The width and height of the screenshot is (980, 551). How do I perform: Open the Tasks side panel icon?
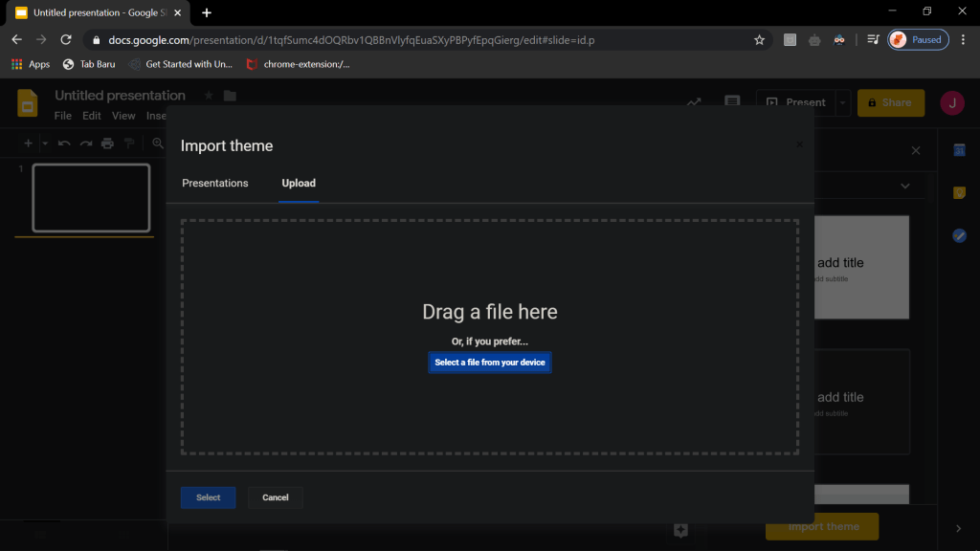coord(959,235)
